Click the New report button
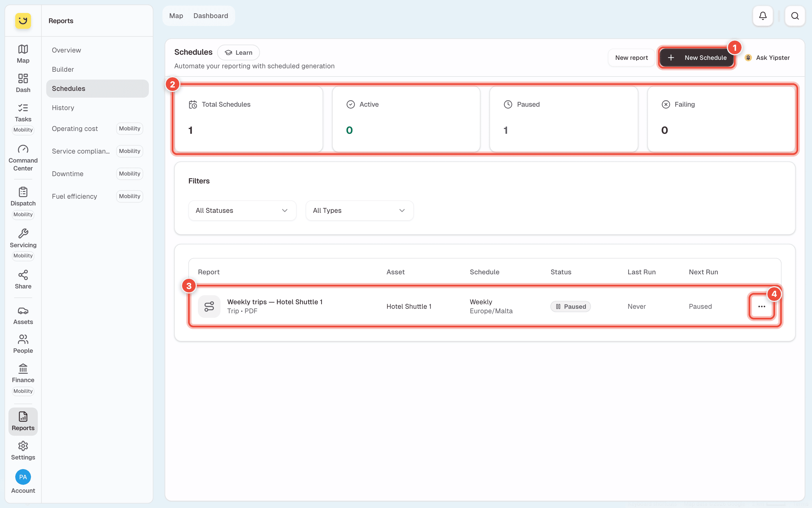Image resolution: width=812 pixels, height=508 pixels. [x=631, y=58]
